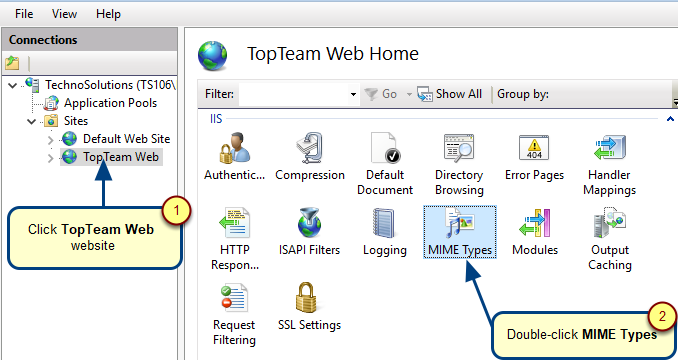Select TechnoSolutions server label
Viewport: 678px width, 360px height.
(110, 85)
